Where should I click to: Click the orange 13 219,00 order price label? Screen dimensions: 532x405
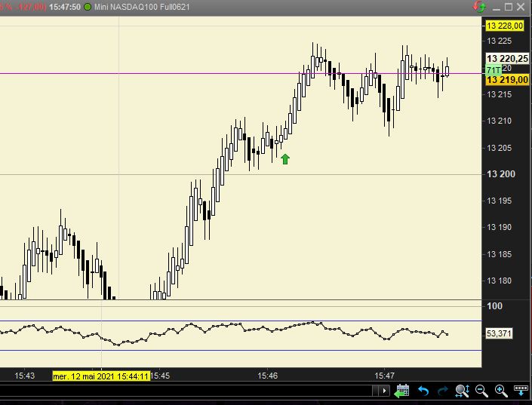(x=507, y=80)
